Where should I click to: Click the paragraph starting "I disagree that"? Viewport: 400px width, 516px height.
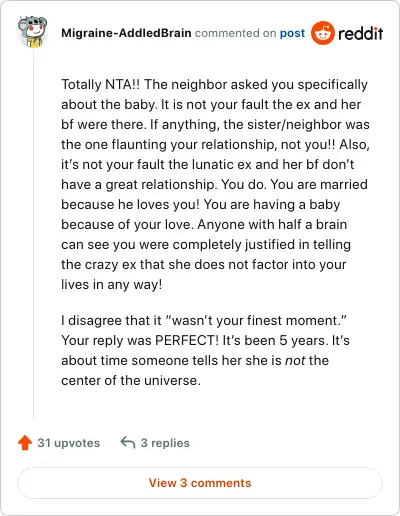[x=205, y=350]
